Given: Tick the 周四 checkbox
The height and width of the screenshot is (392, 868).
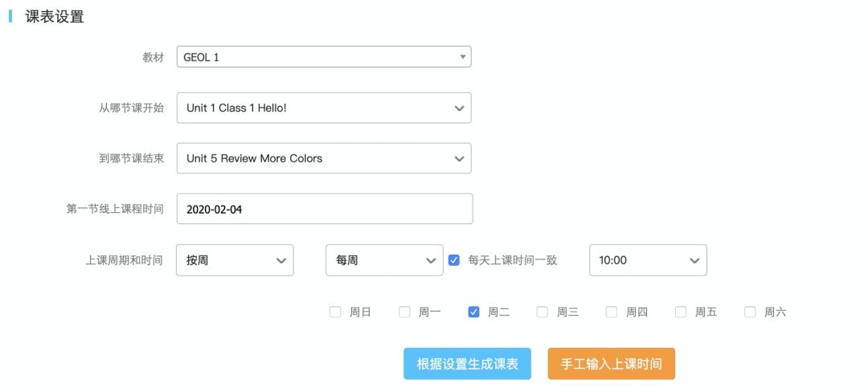Looking at the screenshot, I should click(612, 312).
